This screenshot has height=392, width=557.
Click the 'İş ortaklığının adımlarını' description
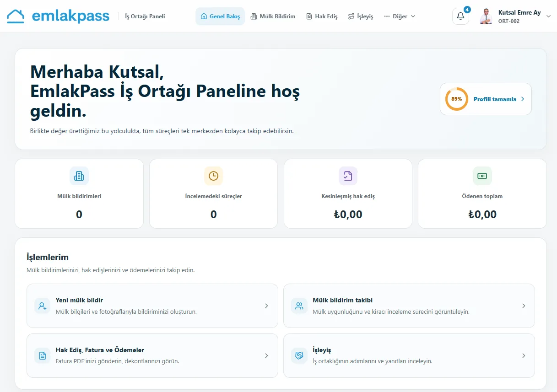click(372, 361)
